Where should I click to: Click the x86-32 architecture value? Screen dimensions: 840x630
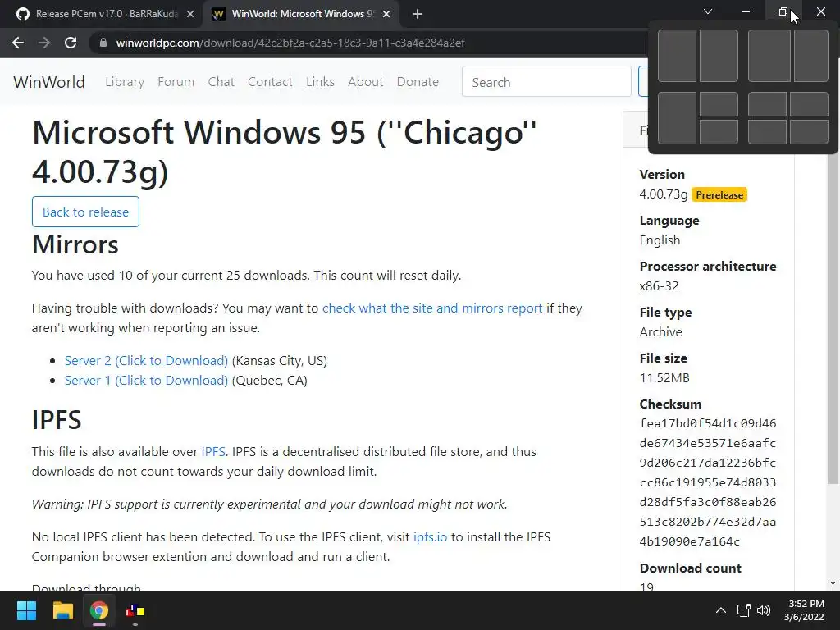click(x=659, y=286)
